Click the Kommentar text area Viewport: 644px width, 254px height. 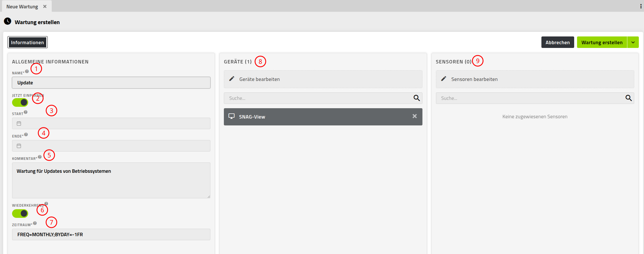111,180
